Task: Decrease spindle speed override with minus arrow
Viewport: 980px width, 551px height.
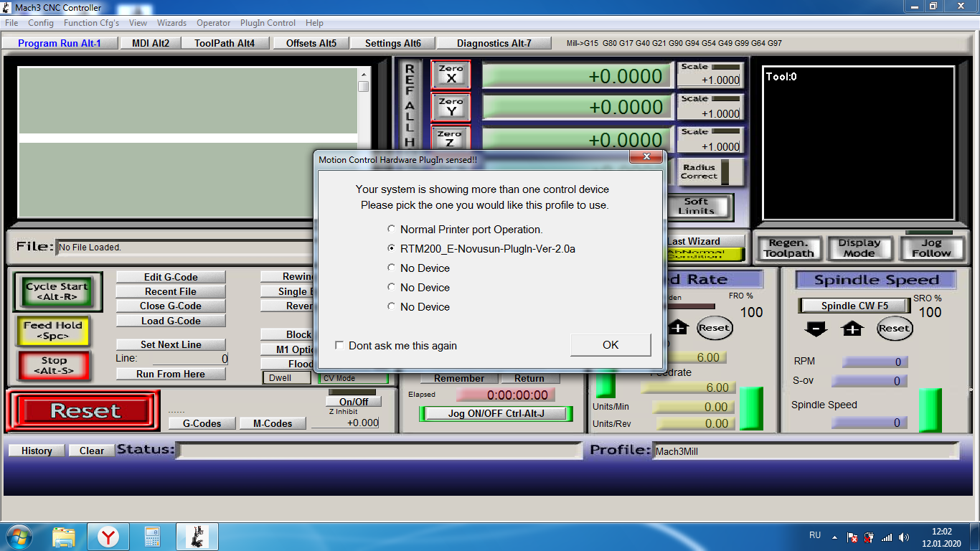Action: tap(816, 329)
